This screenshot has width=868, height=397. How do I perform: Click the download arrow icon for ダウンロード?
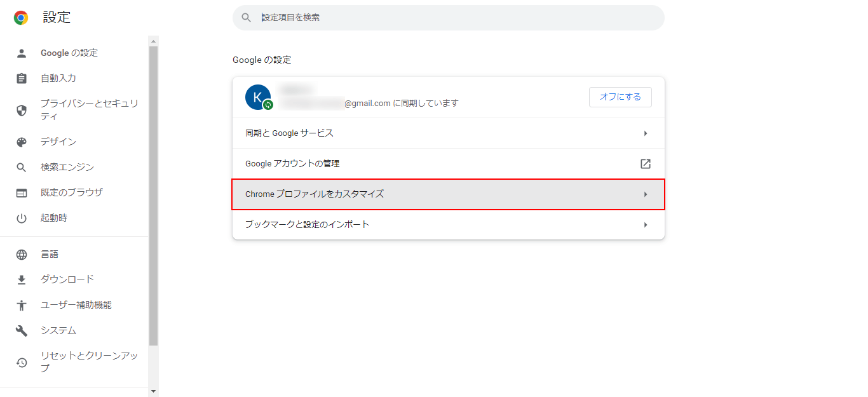(22, 280)
